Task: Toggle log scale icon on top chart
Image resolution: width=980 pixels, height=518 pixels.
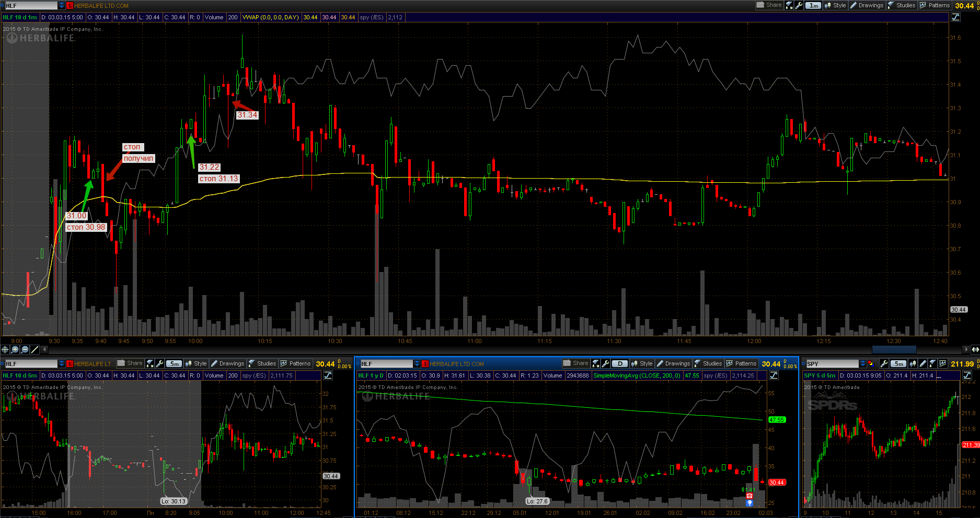Action: [956, 17]
